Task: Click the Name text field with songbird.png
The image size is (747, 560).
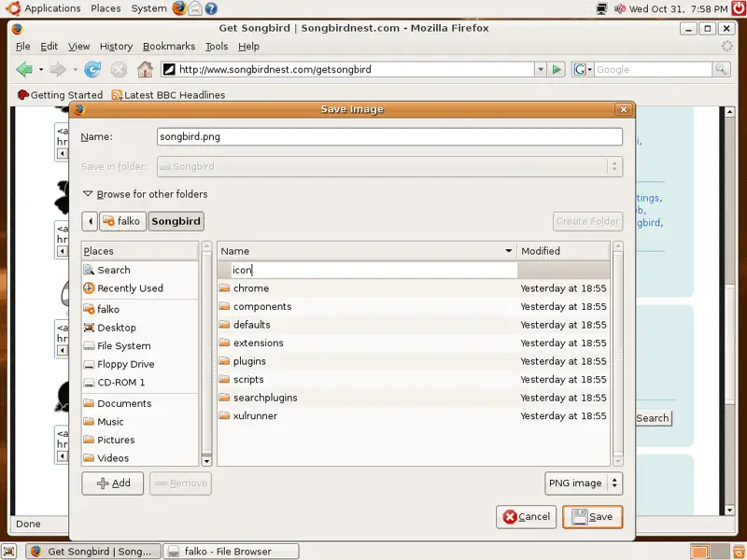Action: pos(389,136)
